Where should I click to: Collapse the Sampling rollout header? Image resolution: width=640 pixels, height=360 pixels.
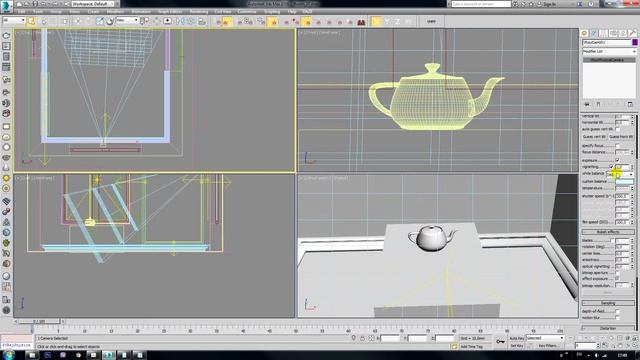pyautogui.click(x=608, y=303)
